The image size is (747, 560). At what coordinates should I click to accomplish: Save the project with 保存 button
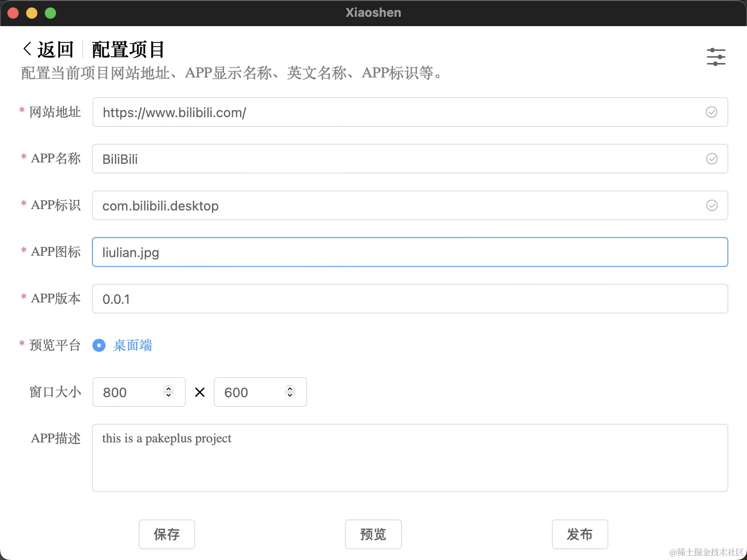(167, 534)
